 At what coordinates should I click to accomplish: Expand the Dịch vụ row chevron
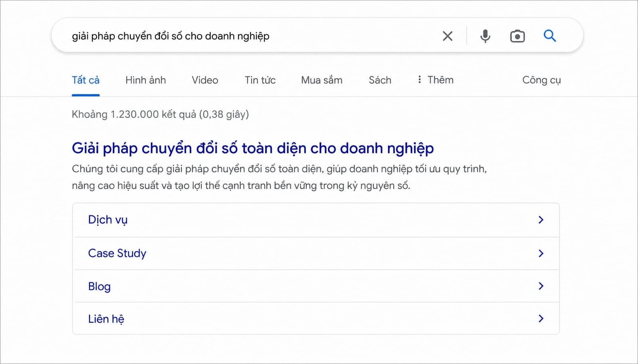pyautogui.click(x=541, y=220)
